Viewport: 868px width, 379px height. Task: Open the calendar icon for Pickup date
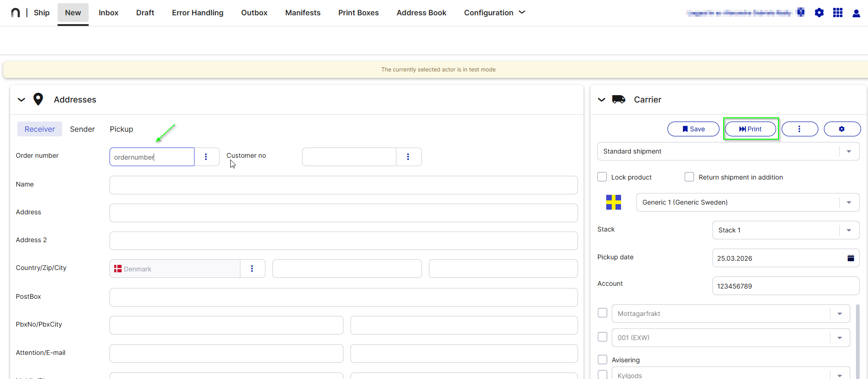pos(851,258)
